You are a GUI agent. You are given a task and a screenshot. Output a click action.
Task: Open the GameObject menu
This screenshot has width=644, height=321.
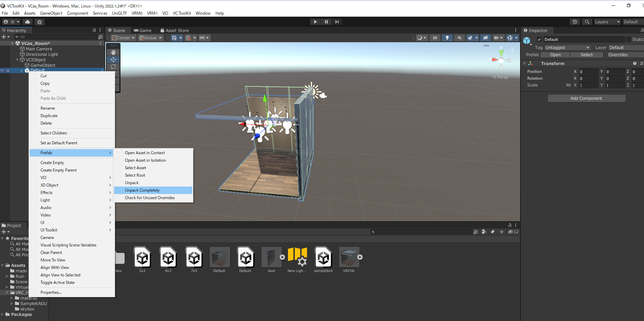click(x=51, y=13)
